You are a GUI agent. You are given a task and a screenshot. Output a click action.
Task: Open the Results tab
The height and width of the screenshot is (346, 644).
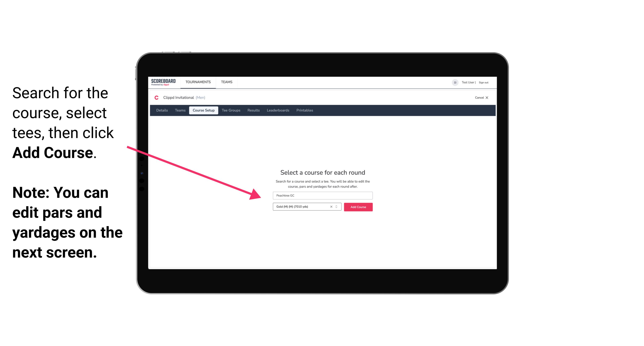253,110
